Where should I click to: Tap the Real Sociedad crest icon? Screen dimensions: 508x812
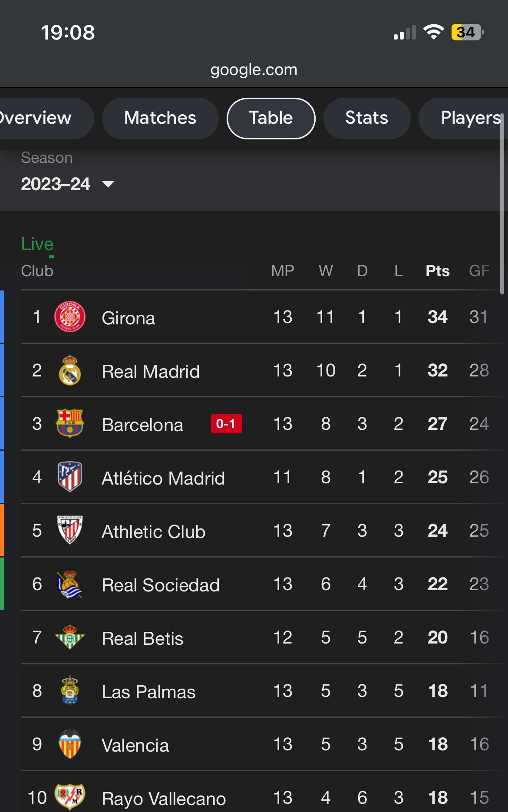click(x=69, y=584)
